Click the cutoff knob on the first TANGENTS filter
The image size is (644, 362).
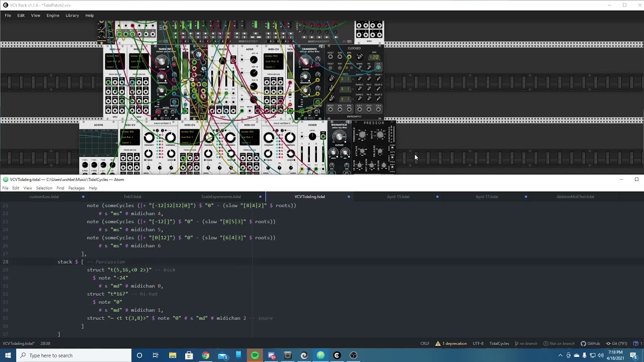pyautogui.click(x=161, y=61)
